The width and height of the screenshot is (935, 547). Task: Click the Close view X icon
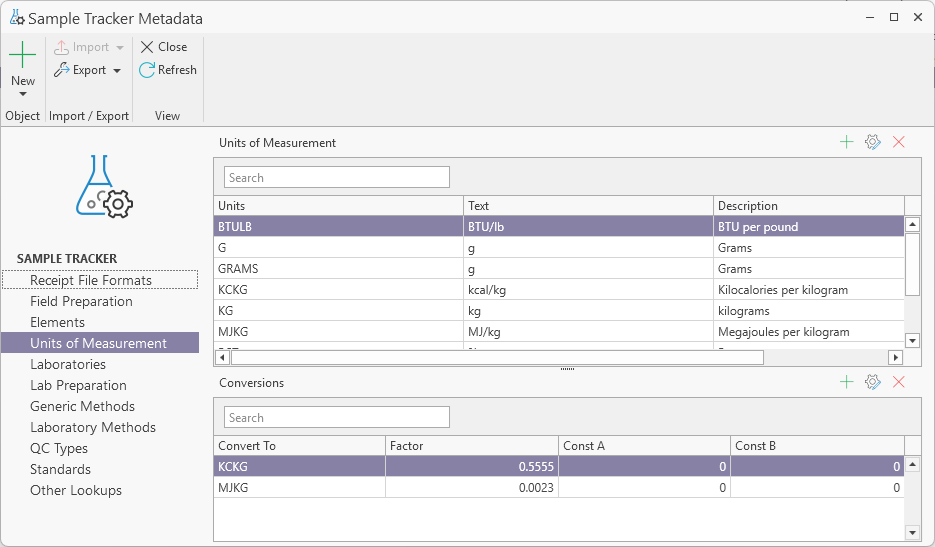[x=147, y=47]
